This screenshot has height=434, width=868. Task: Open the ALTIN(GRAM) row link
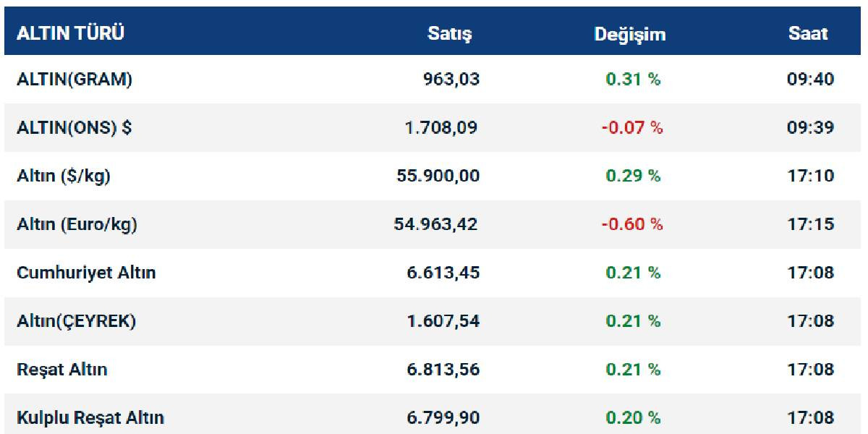[75, 80]
